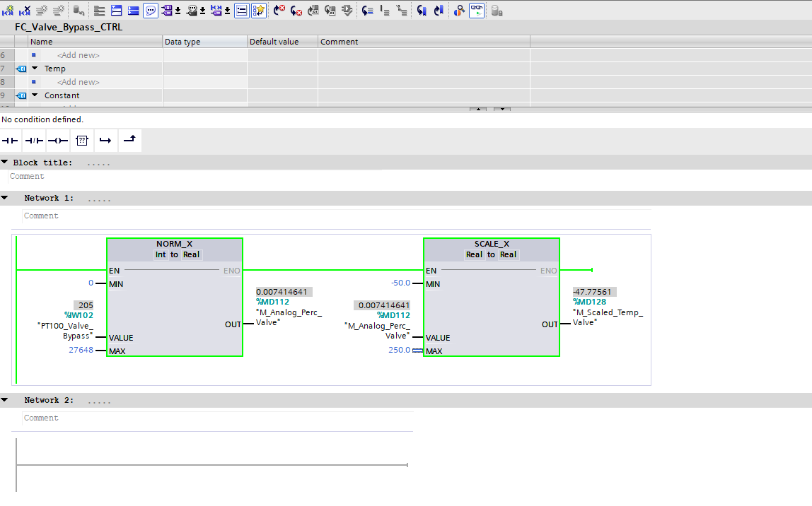Open the tag information dropdown arrow
This screenshot has width=812, height=506.
tap(202, 11)
